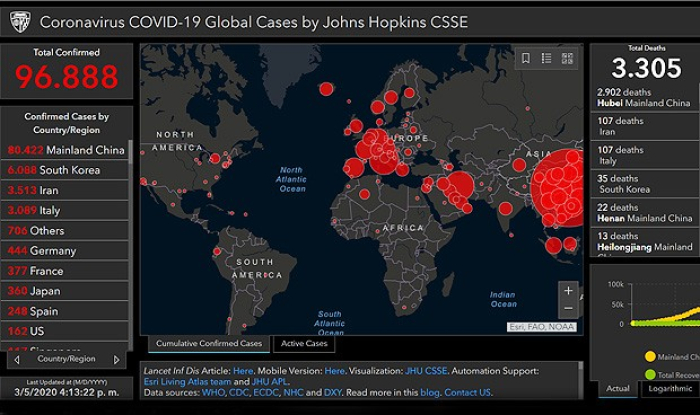
Task: Zoom out the map with minus button
Action: (x=568, y=309)
